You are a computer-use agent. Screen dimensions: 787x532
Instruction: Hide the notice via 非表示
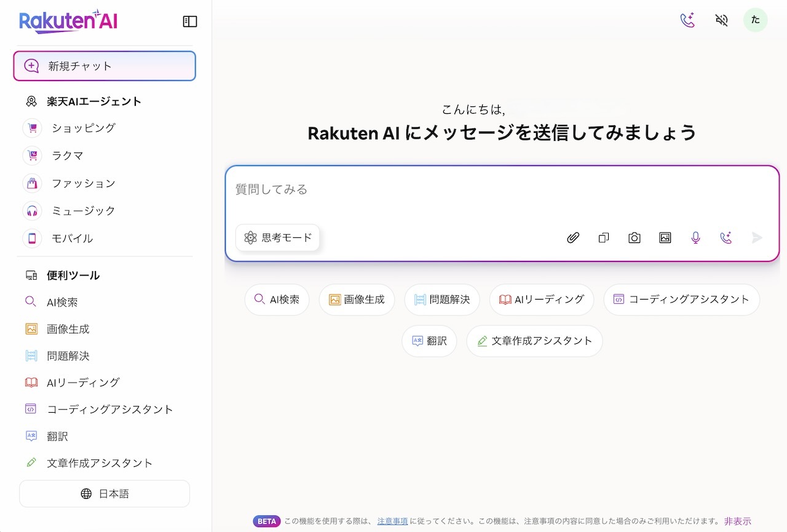(737, 521)
